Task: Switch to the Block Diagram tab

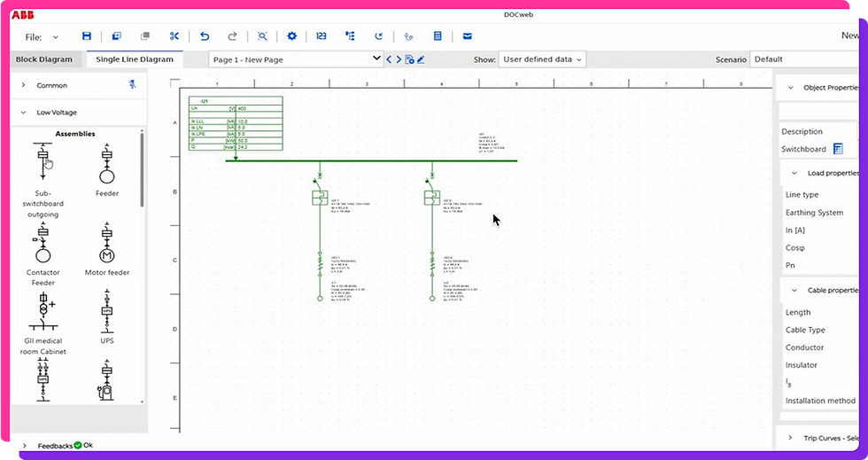Action: [x=44, y=59]
